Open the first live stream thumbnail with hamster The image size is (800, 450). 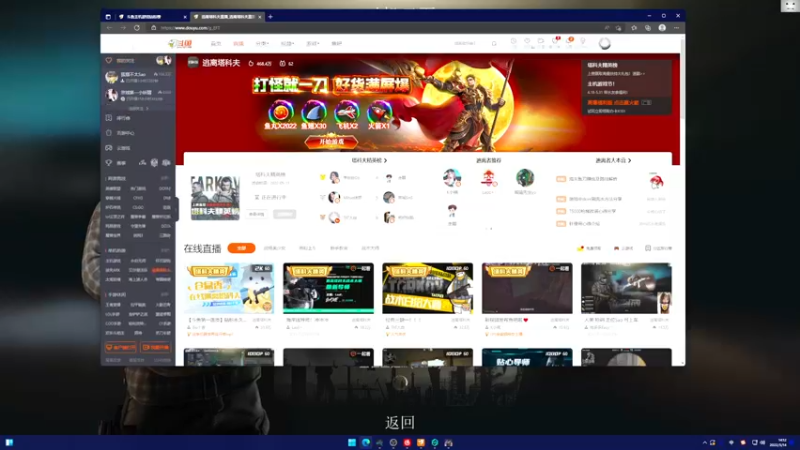(x=229, y=288)
